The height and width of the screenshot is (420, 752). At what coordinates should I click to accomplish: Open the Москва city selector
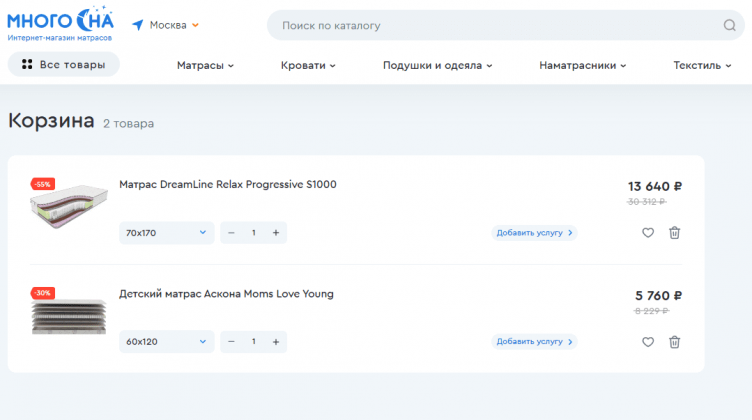click(x=174, y=25)
